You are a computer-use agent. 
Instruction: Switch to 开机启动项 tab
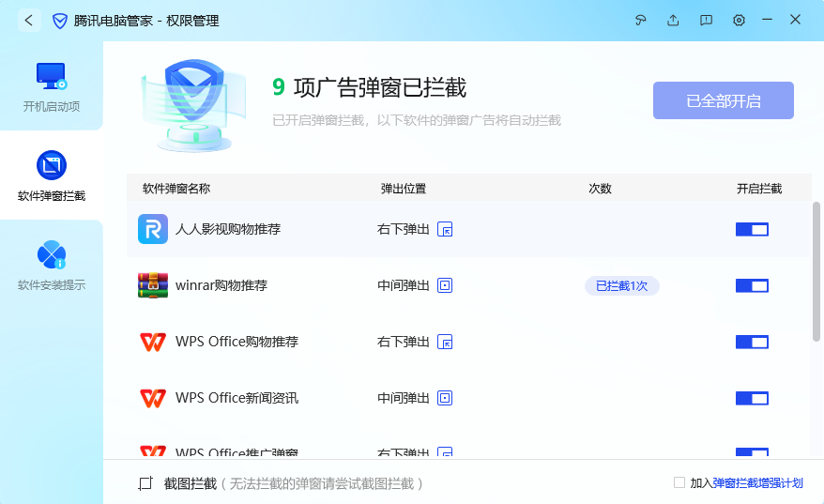(52, 86)
